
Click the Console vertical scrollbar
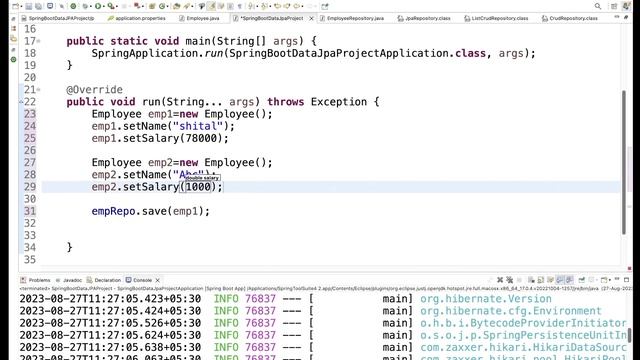(x=629, y=336)
